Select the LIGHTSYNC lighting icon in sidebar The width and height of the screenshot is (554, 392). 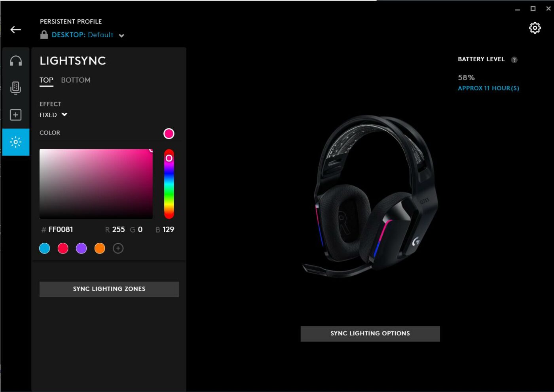[x=15, y=142]
